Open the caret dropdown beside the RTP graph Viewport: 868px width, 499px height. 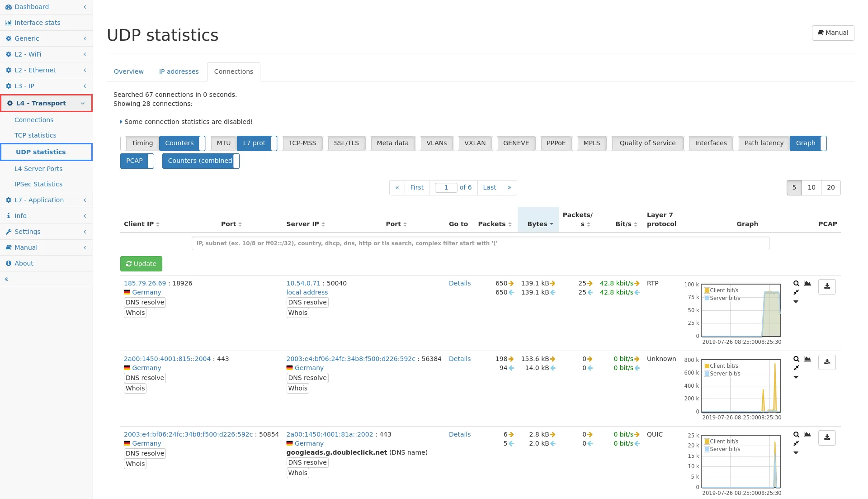coord(796,302)
